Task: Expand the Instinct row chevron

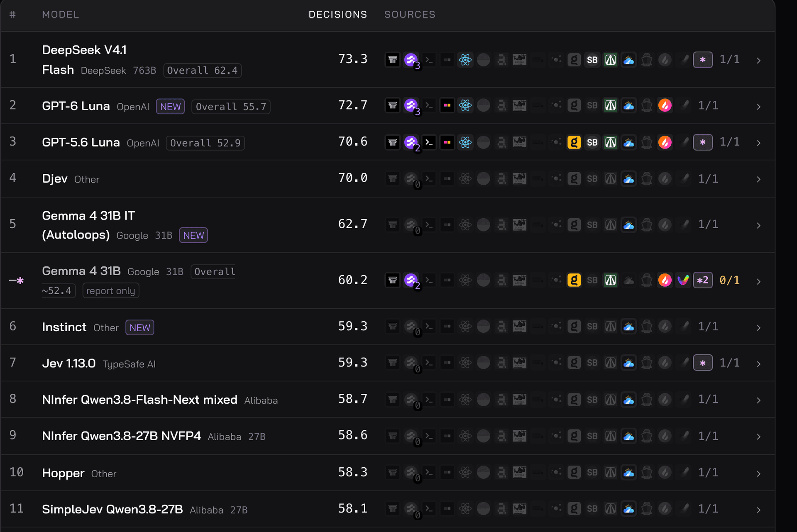Action: coord(758,328)
